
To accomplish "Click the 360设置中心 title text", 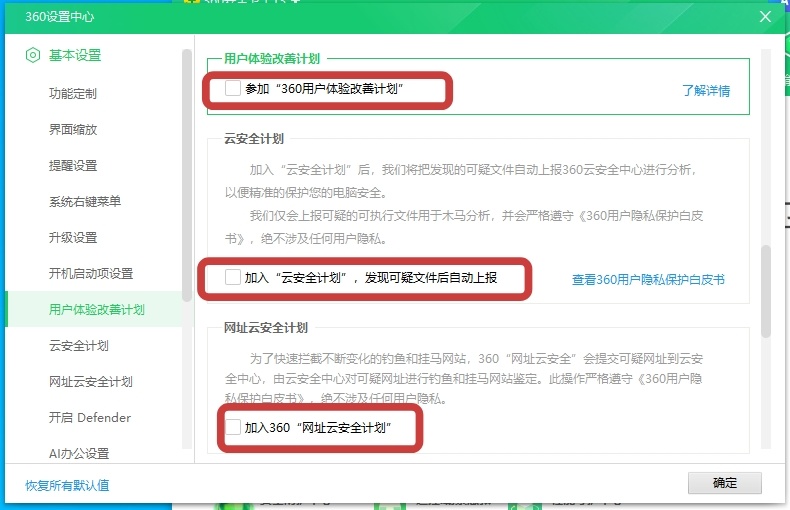I will 59,17.
